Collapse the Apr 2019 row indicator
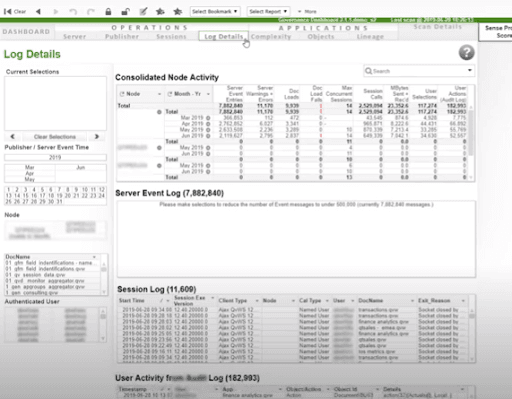 208,124
